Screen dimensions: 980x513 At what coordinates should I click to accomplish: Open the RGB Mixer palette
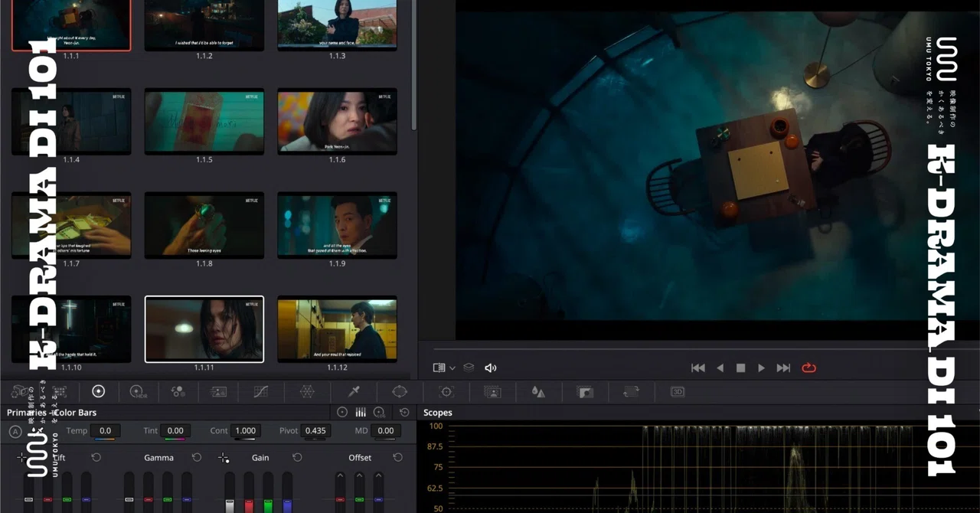178,391
